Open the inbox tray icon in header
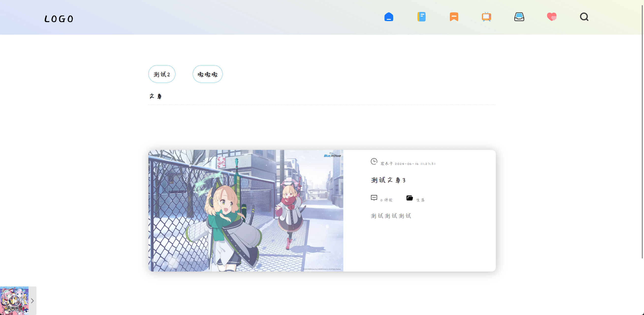The width and height of the screenshot is (644, 315). coord(519,17)
